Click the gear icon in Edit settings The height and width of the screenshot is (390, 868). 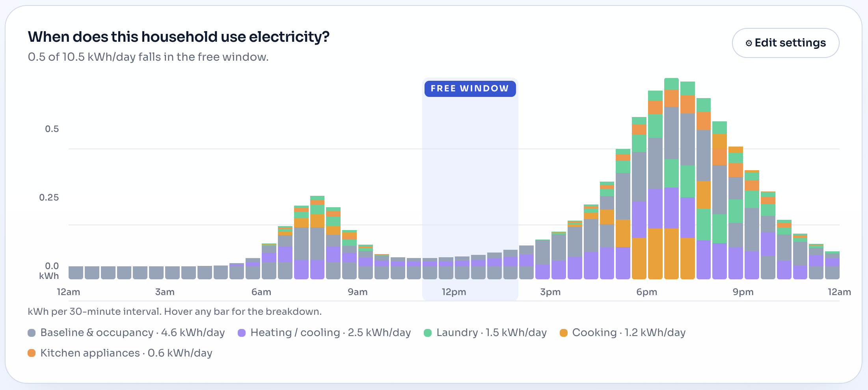tap(749, 43)
